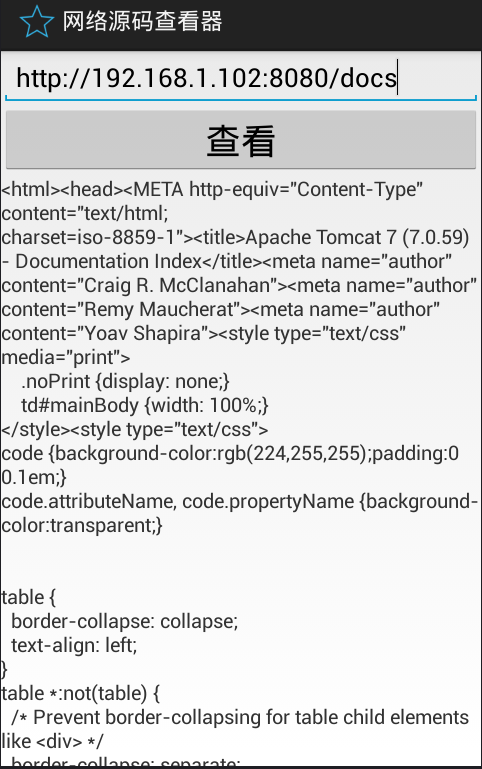Focus the URL input field with http://192.168.1.102:8080/docs
The image size is (482, 769).
tap(241, 77)
